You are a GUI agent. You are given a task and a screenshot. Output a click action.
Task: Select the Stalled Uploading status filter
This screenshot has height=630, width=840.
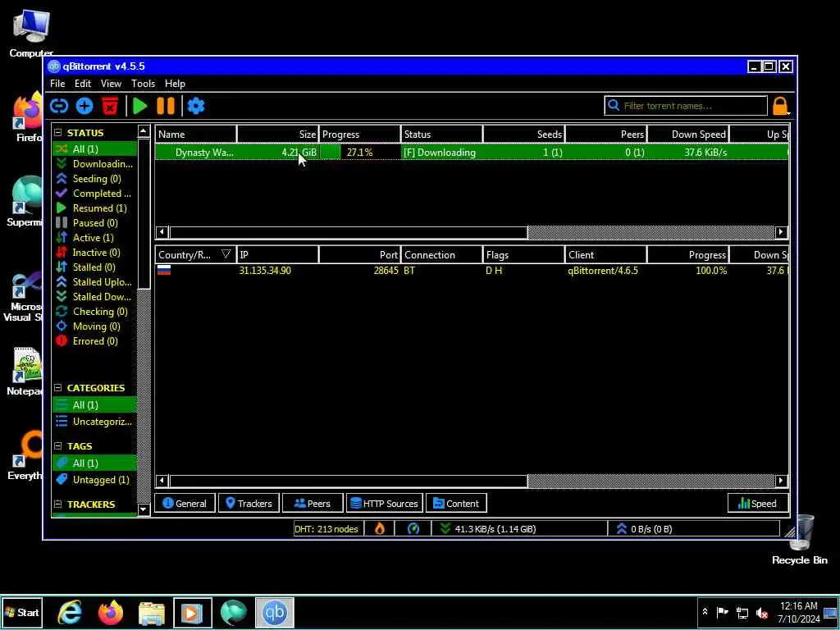(x=94, y=282)
